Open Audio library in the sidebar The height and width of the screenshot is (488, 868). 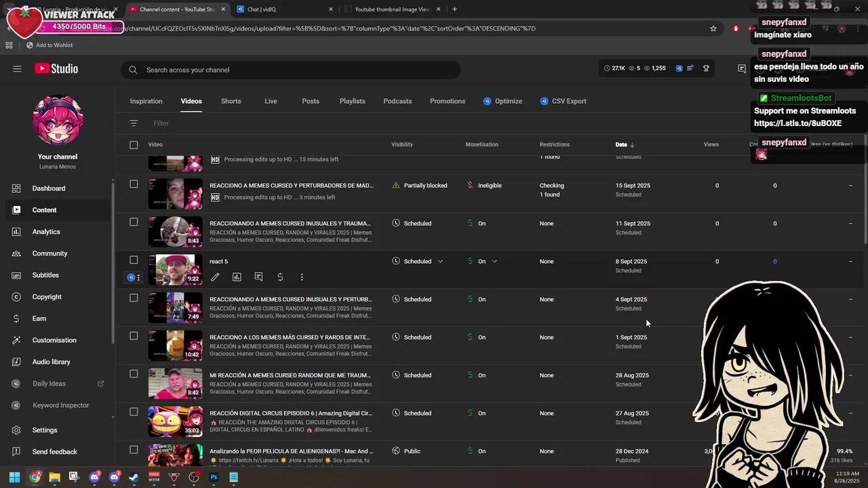(59, 362)
